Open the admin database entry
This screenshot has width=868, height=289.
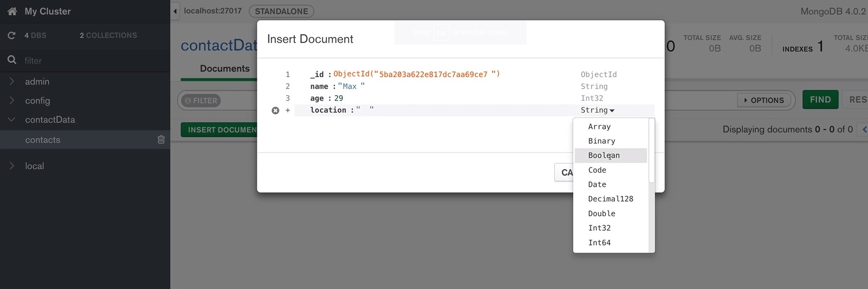point(37,81)
